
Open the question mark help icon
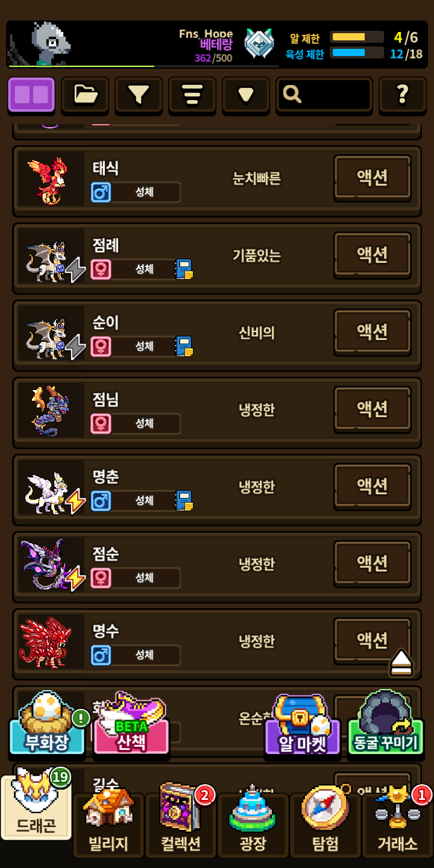403,95
